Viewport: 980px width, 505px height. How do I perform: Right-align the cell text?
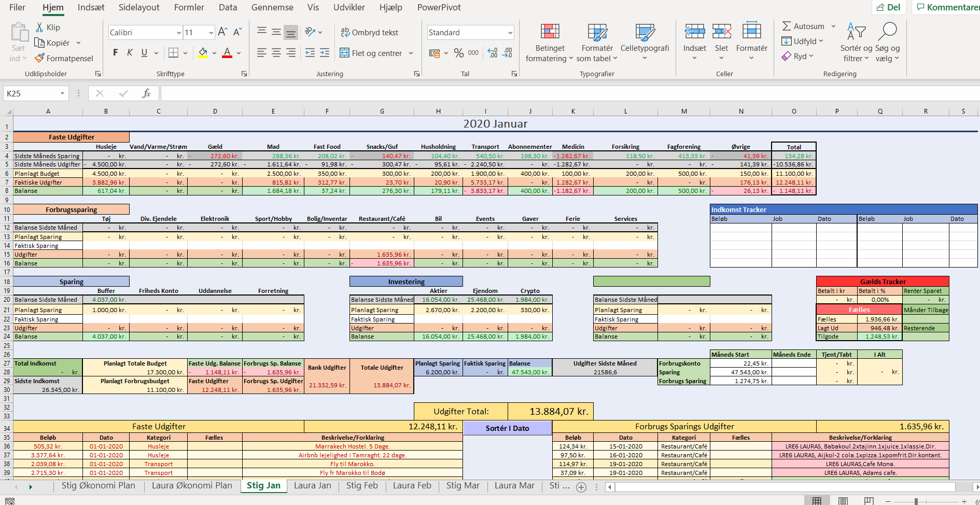pyautogui.click(x=291, y=52)
